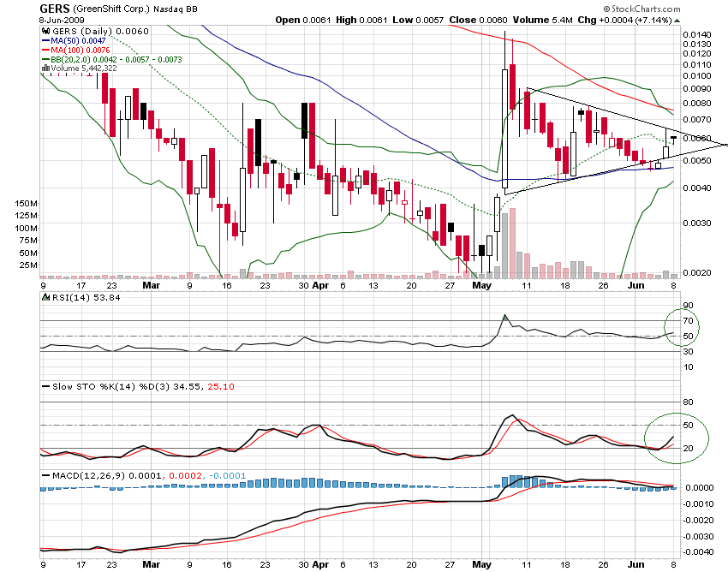
Task: Click the 0.0040 price axis label
Action: click(697, 188)
